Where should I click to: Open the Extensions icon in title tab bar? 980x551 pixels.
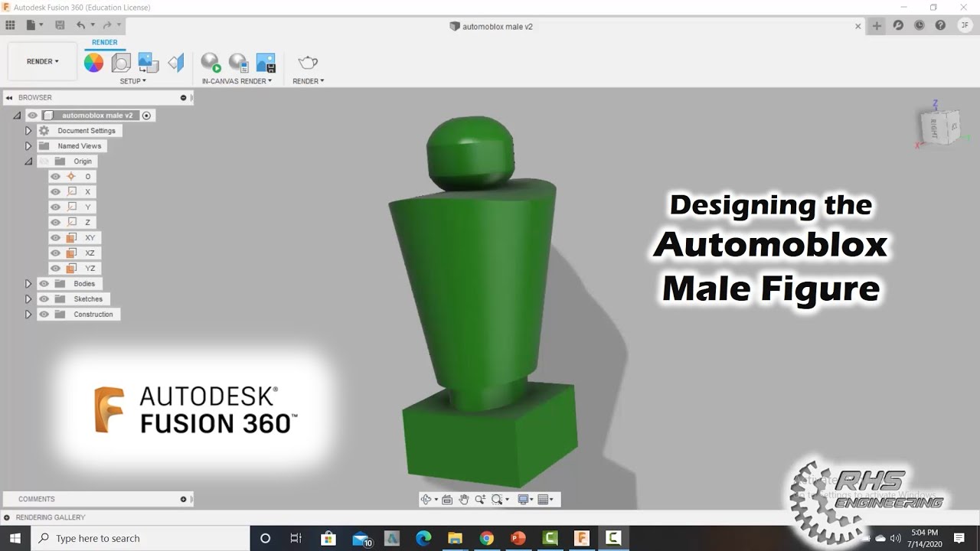coord(898,25)
